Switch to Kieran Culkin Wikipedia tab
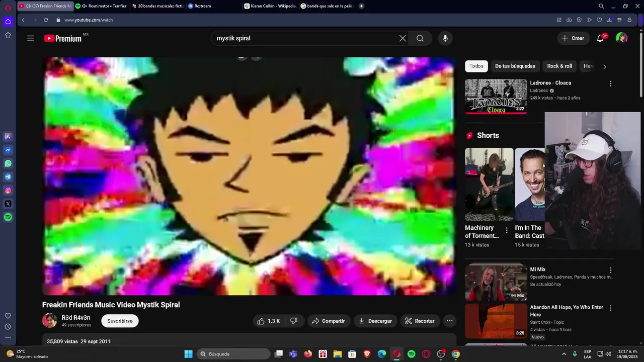This screenshot has height=362, width=644. pos(270,6)
